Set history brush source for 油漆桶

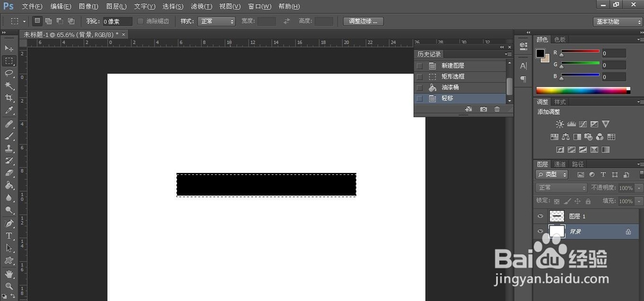pos(419,87)
